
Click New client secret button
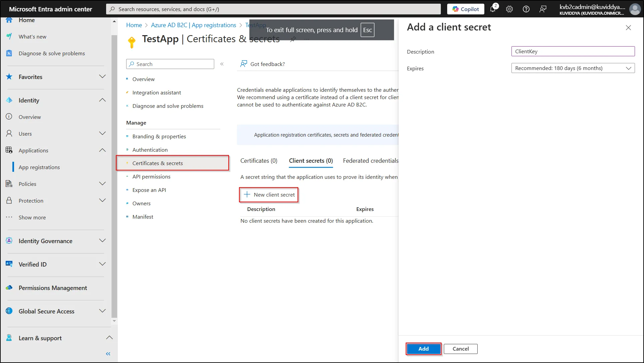pos(269,195)
